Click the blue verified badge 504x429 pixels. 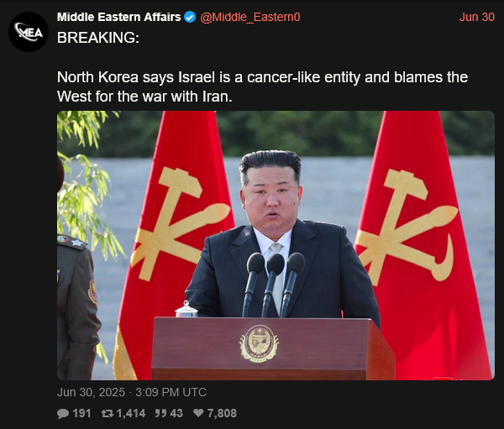(190, 17)
